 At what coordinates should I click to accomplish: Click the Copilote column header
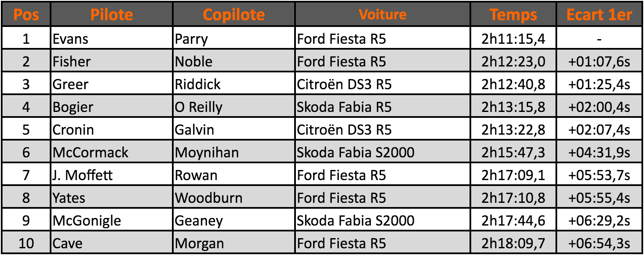tap(233, 15)
